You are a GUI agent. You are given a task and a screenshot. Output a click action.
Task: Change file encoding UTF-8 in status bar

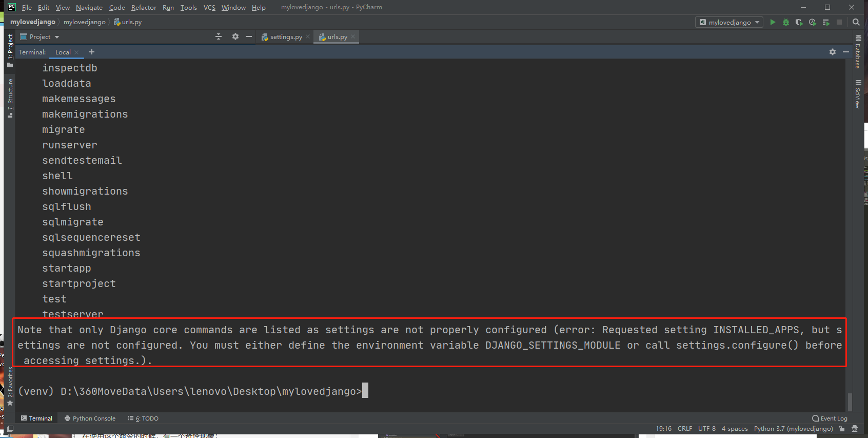[706, 429]
